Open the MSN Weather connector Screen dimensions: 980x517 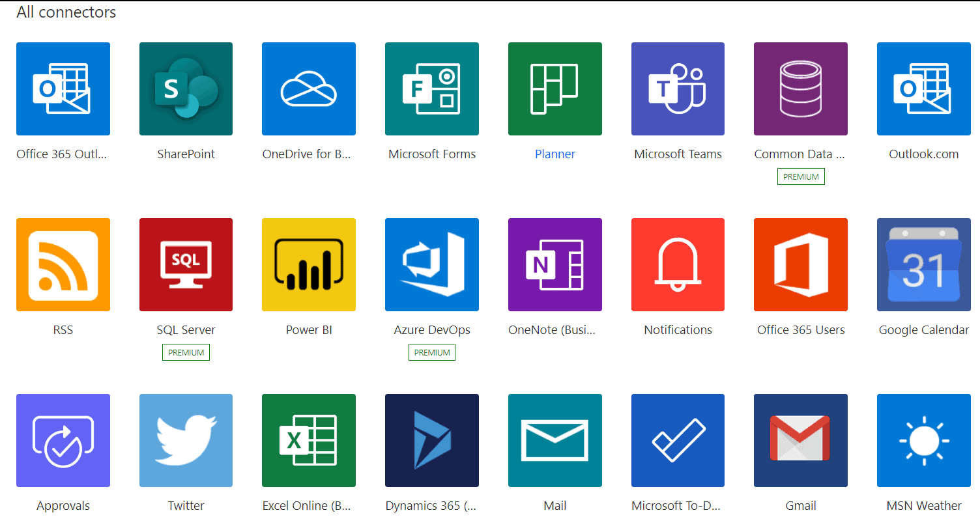point(923,440)
